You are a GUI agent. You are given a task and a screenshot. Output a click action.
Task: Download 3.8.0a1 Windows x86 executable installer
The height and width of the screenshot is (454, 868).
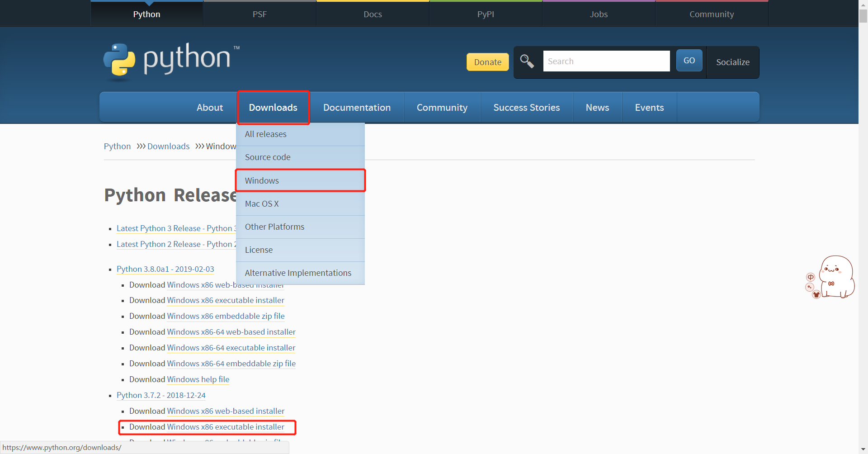(226, 300)
